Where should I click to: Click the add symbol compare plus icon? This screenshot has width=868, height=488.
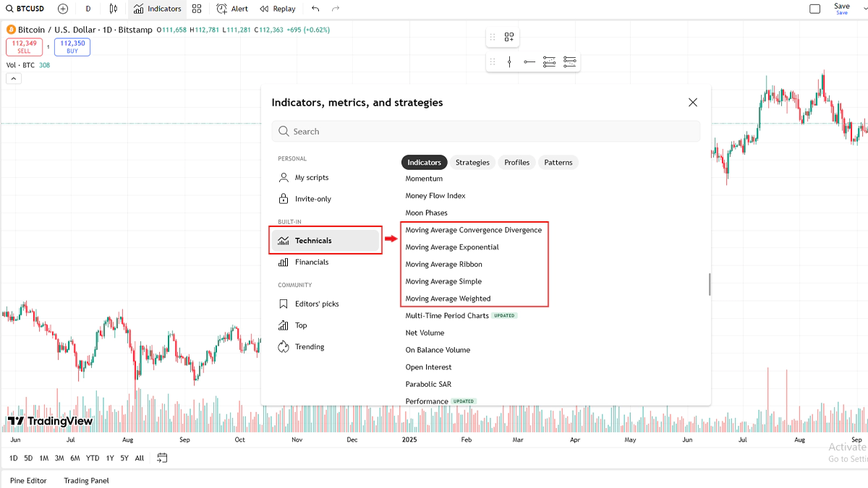tap(63, 9)
